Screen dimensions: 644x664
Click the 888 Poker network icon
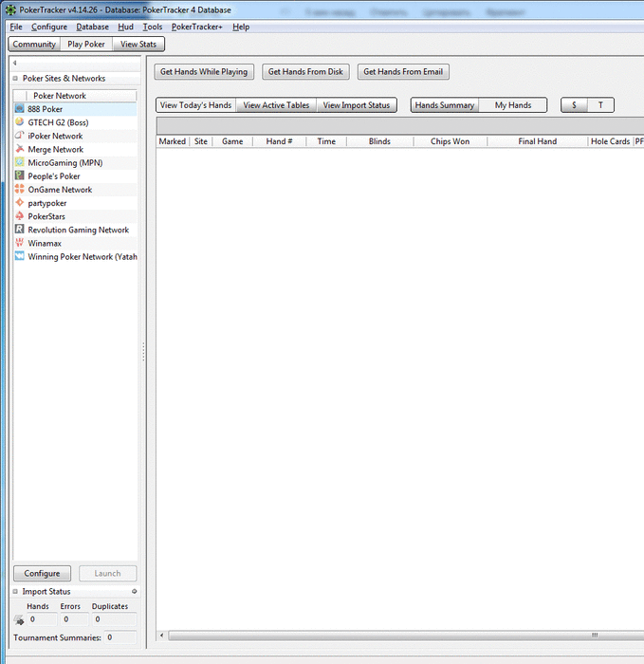point(20,109)
